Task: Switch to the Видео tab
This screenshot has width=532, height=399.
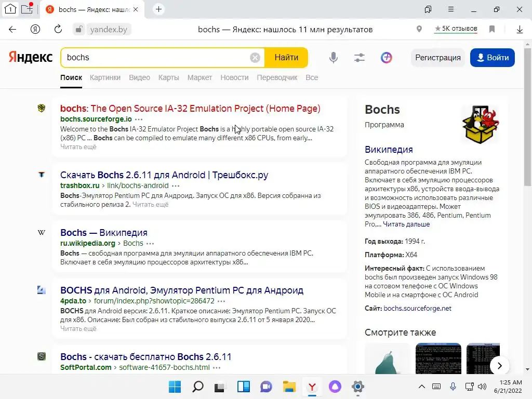Action: pos(139,77)
